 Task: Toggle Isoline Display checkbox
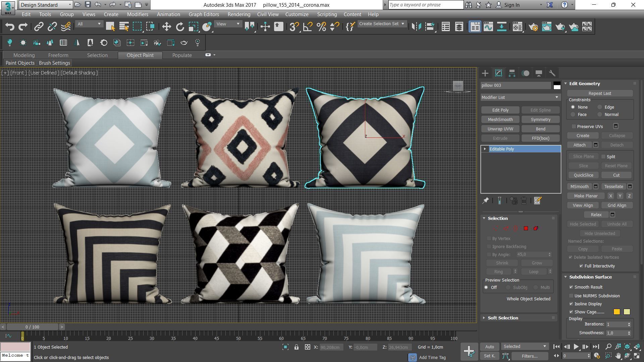(571, 304)
